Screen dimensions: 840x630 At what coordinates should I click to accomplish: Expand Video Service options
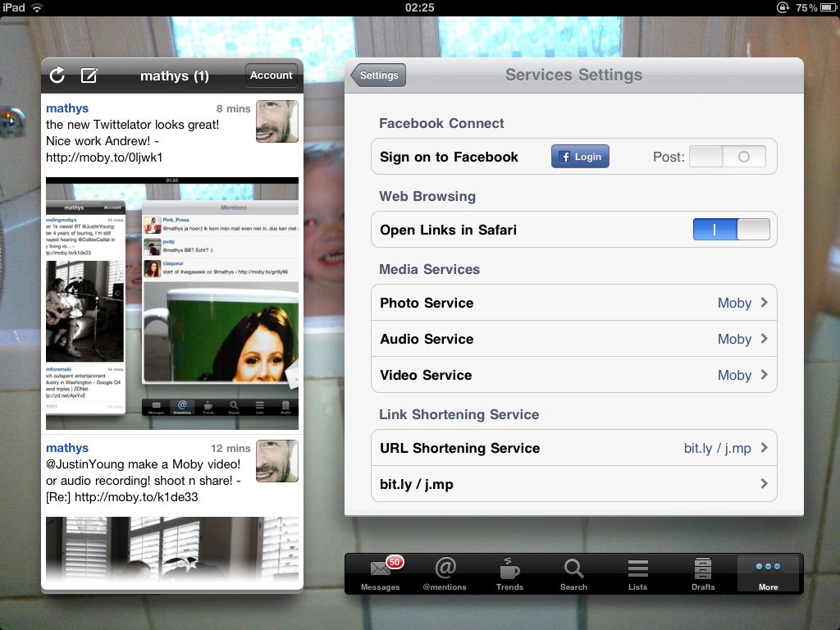point(573,375)
